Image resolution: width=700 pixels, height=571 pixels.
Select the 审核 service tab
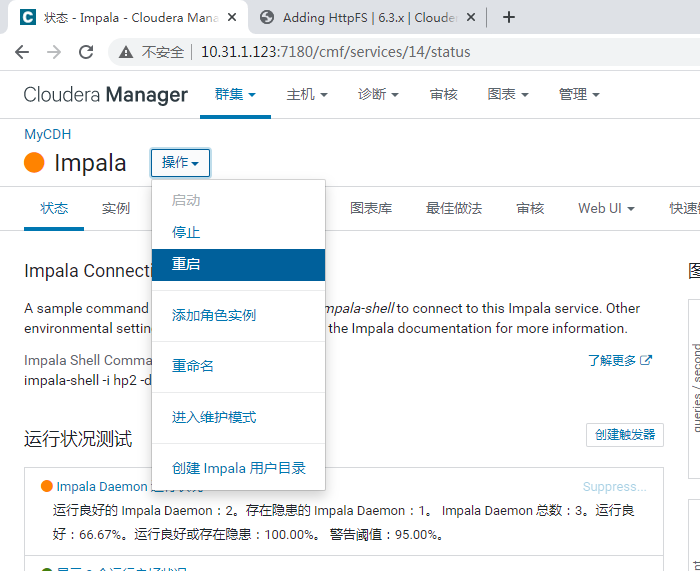(x=530, y=208)
